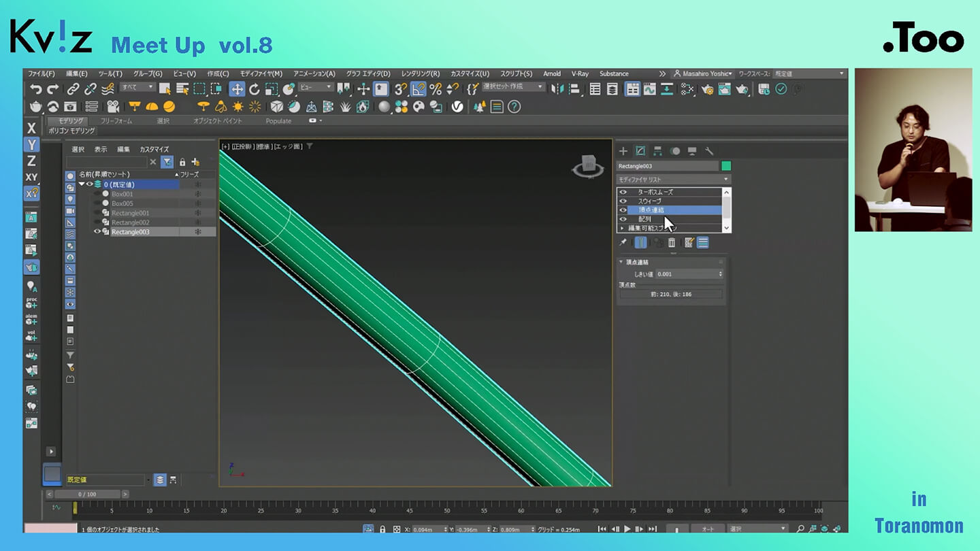Toggle eye icon for ターボスムーズ modifier
Screen dimensions: 980x551
tap(623, 193)
